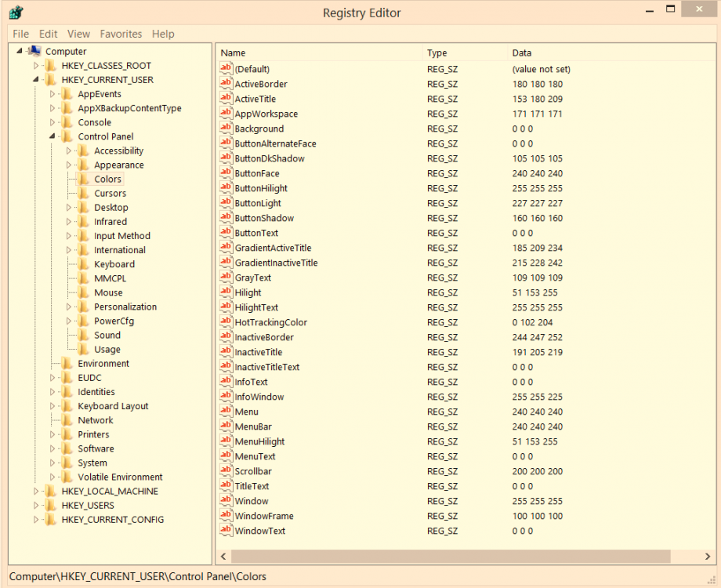Click data 244 247 252 for InactiveBorder

[537, 337]
